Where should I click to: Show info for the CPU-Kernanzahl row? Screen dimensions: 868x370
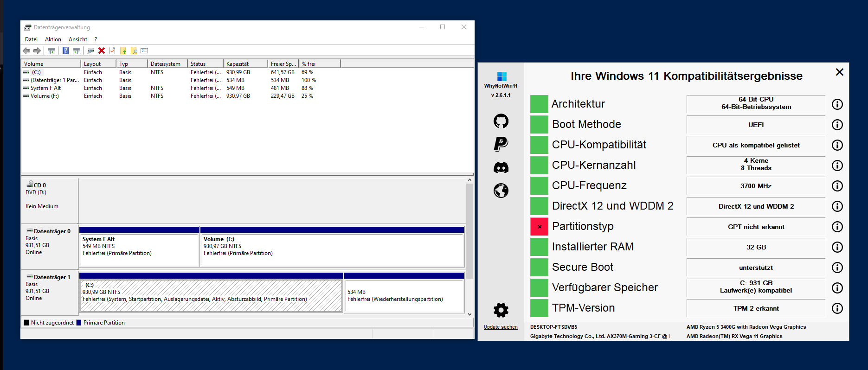point(837,166)
